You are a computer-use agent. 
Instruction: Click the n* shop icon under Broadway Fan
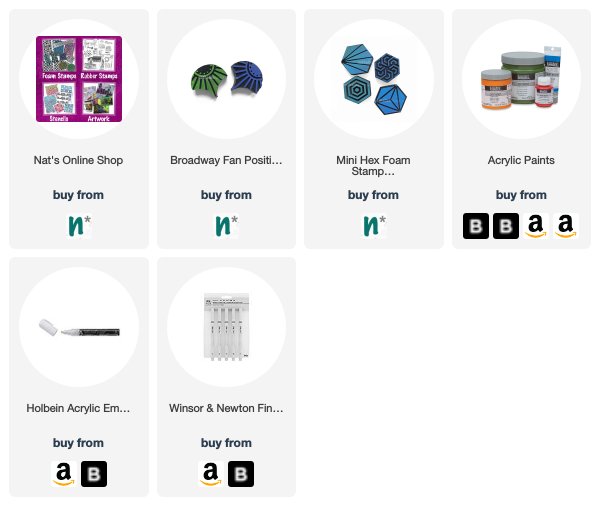226,226
